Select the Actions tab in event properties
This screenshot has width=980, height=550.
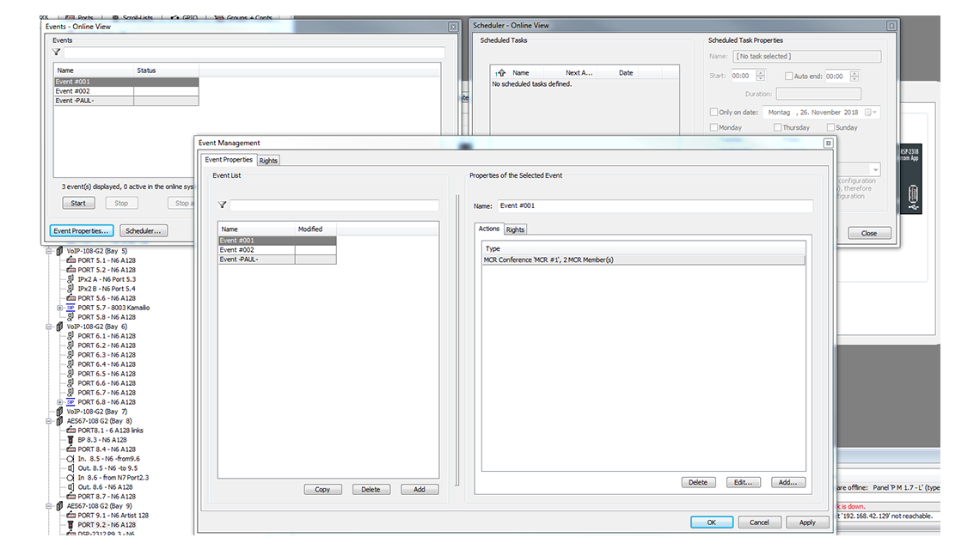pyautogui.click(x=488, y=229)
